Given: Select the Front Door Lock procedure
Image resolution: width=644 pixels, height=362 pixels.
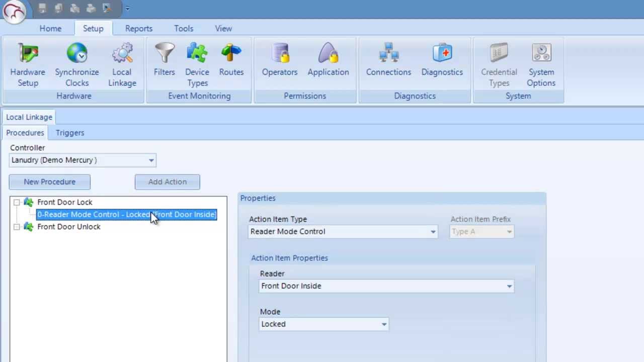Looking at the screenshot, I should 65,202.
